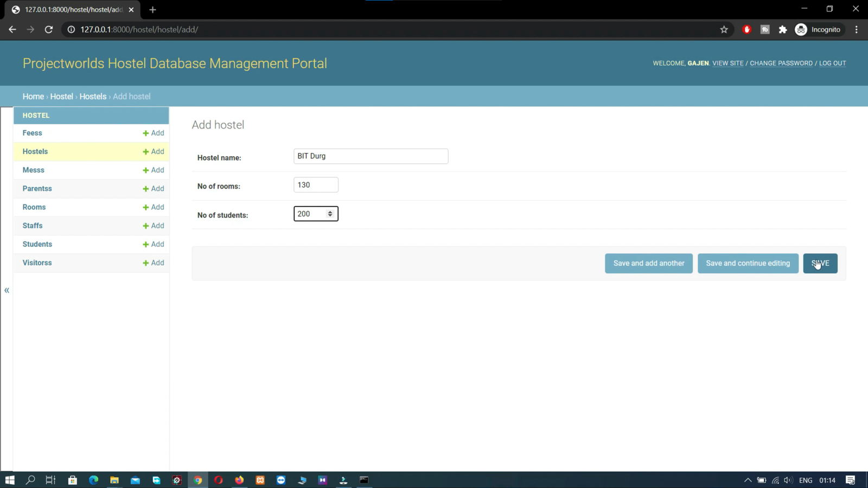This screenshot has height=488, width=868.
Task: Adjust the No of students spinner arrows
Action: [x=330, y=214]
